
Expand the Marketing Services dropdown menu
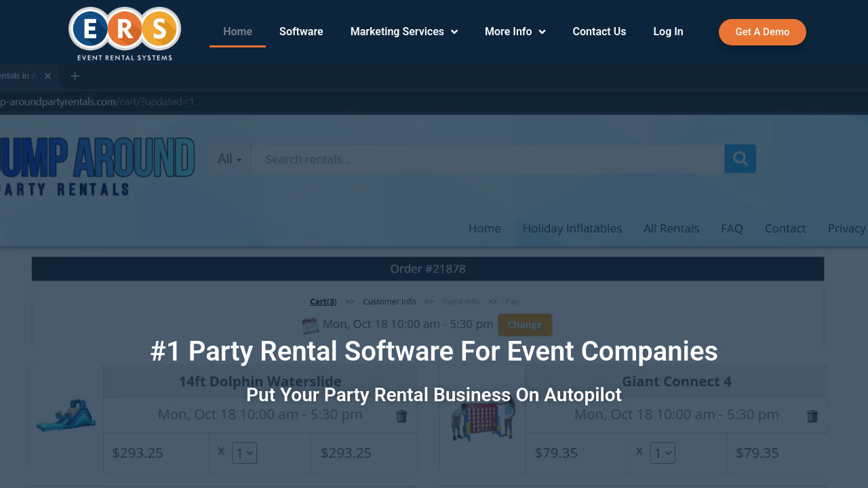(403, 32)
